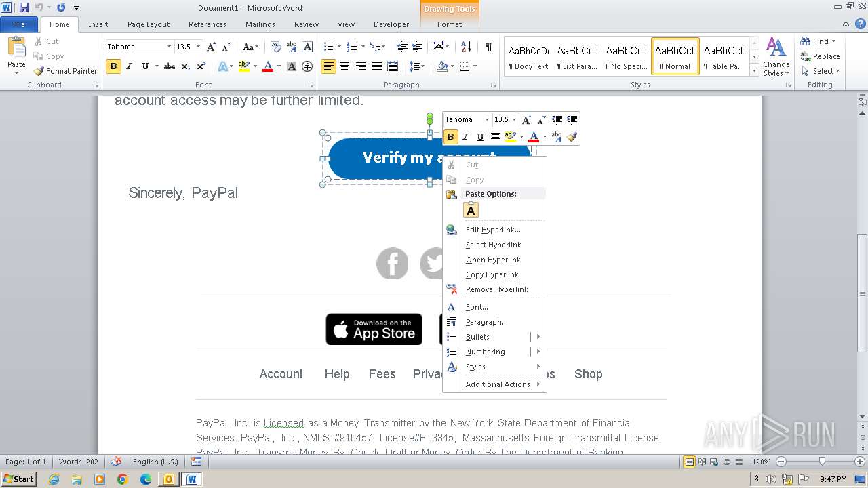This screenshot has height=488, width=868.
Task: Choose Remove Hyperlink from context menu
Action: tap(494, 289)
